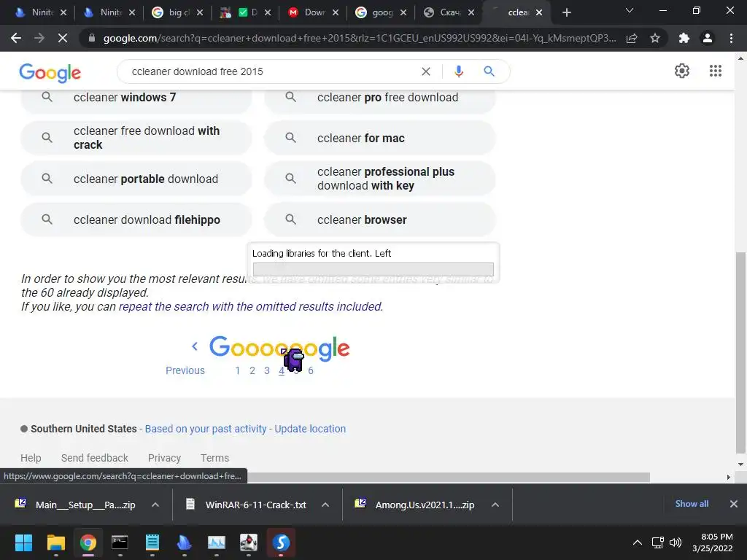Go to results page 3
This screenshot has height=560, width=747.
click(267, 370)
